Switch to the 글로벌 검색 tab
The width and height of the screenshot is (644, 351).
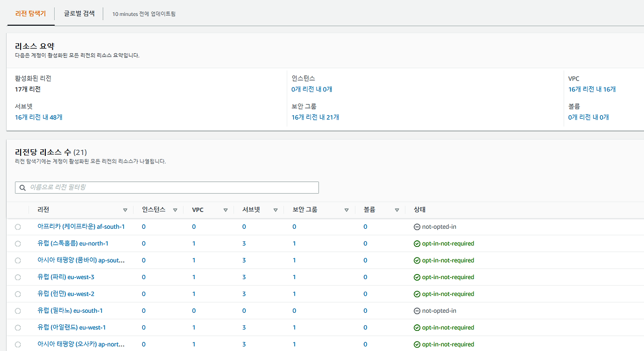click(79, 15)
